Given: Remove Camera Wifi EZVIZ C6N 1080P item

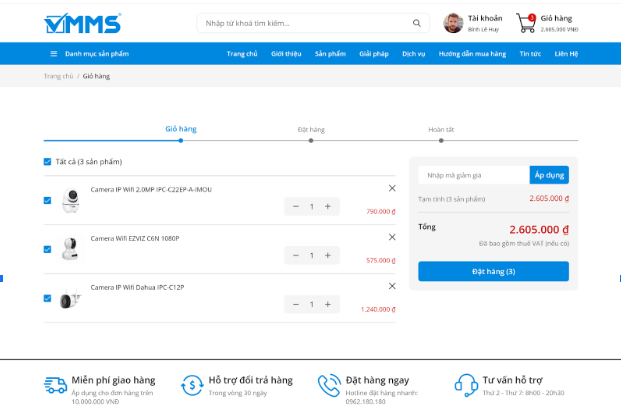Looking at the screenshot, I should tap(391, 237).
